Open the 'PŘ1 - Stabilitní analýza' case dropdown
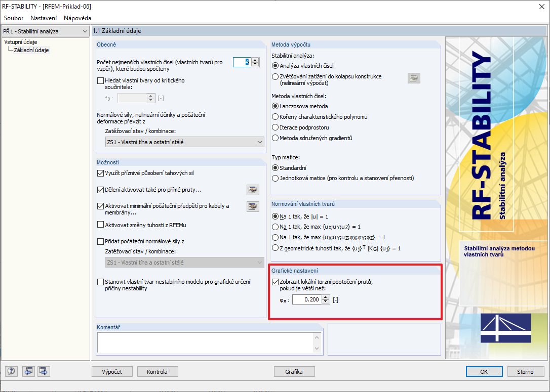The image size is (550, 392). click(x=45, y=31)
